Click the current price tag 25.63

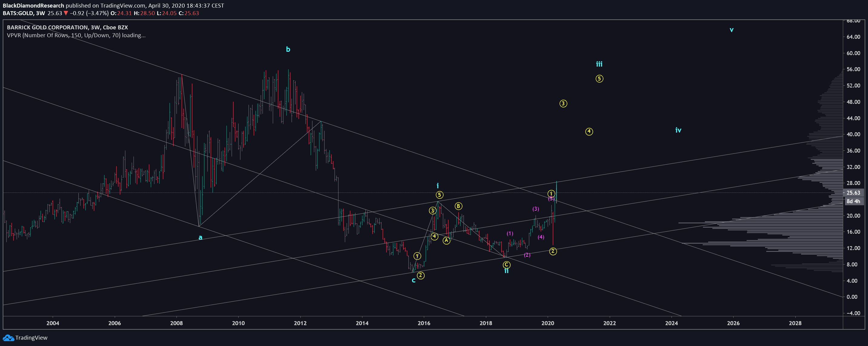(853, 193)
